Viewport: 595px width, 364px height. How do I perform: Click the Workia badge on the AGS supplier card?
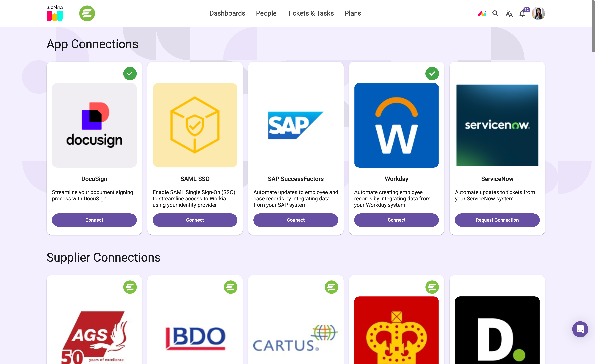click(130, 287)
